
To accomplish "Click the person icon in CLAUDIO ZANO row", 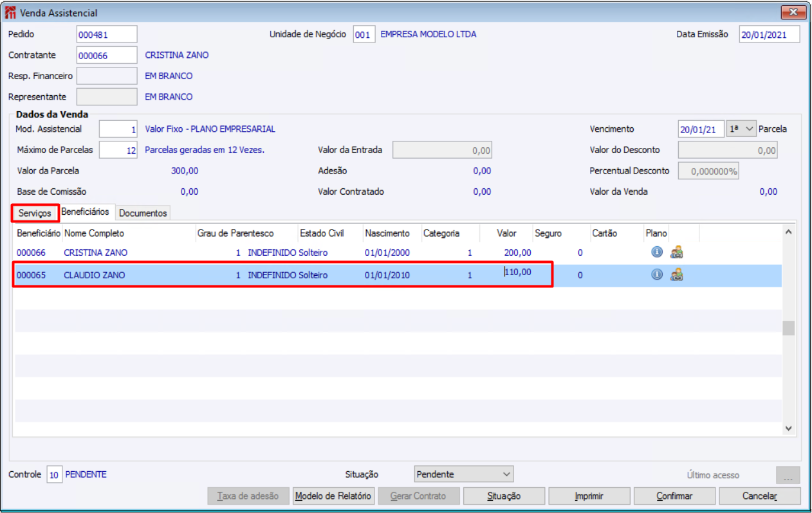I will click(676, 274).
